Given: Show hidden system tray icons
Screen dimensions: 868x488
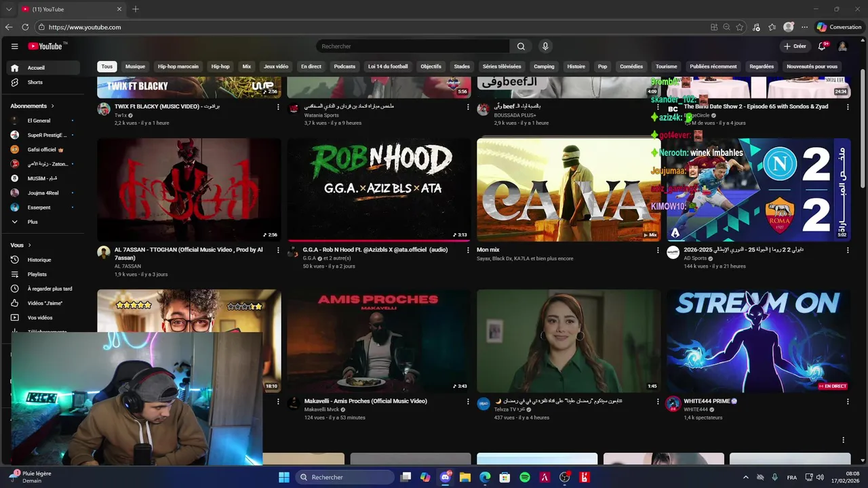Looking at the screenshot, I should click(x=745, y=477).
